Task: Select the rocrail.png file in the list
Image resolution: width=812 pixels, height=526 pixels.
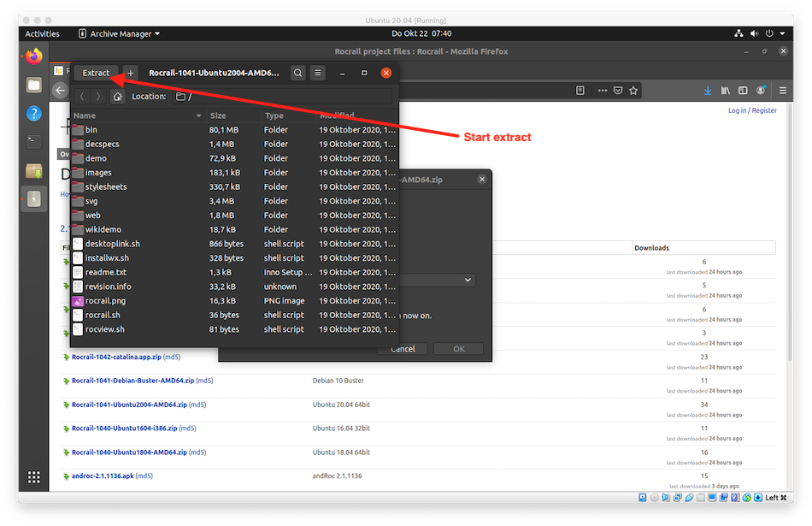Action: pyautogui.click(x=105, y=301)
